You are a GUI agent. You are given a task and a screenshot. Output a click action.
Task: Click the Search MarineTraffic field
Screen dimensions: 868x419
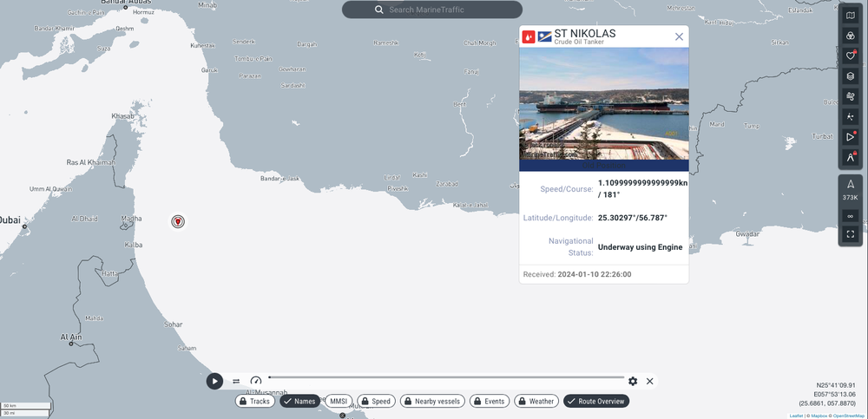[x=432, y=10]
